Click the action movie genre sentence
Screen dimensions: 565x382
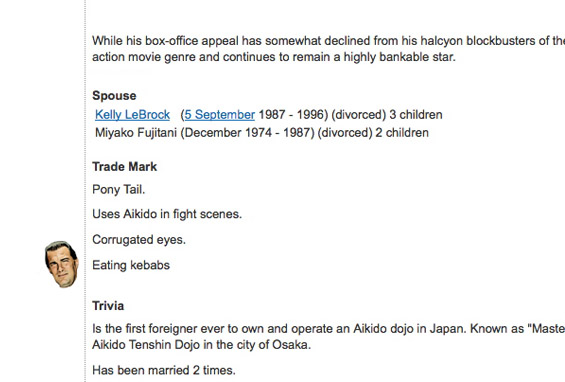274,57
